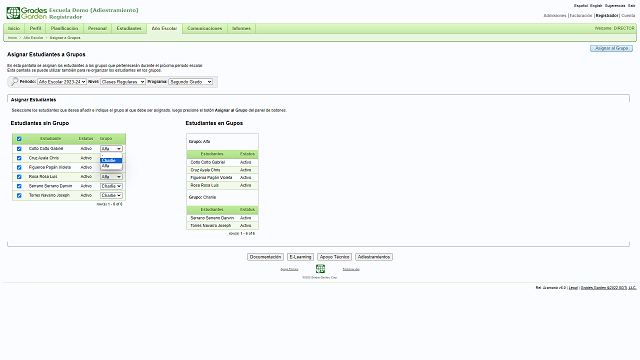Open the Período school year dropdown

tap(62, 82)
